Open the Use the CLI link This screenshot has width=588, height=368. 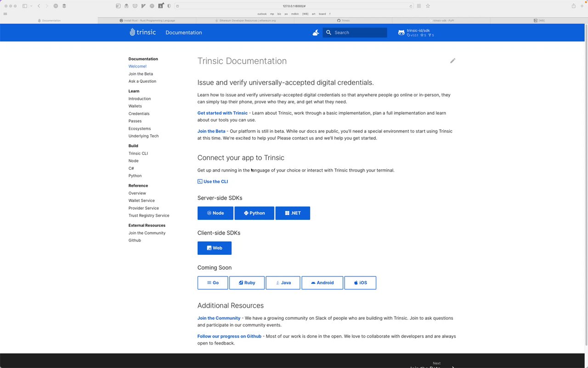pos(213,181)
